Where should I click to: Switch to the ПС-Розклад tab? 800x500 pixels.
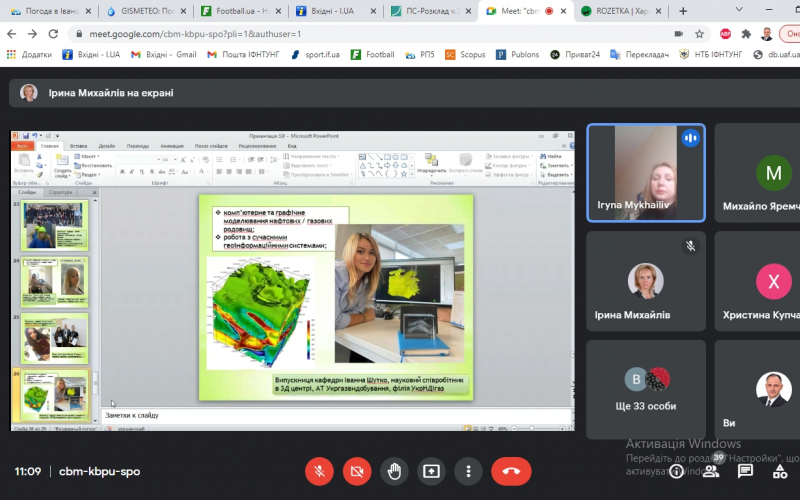point(432,11)
